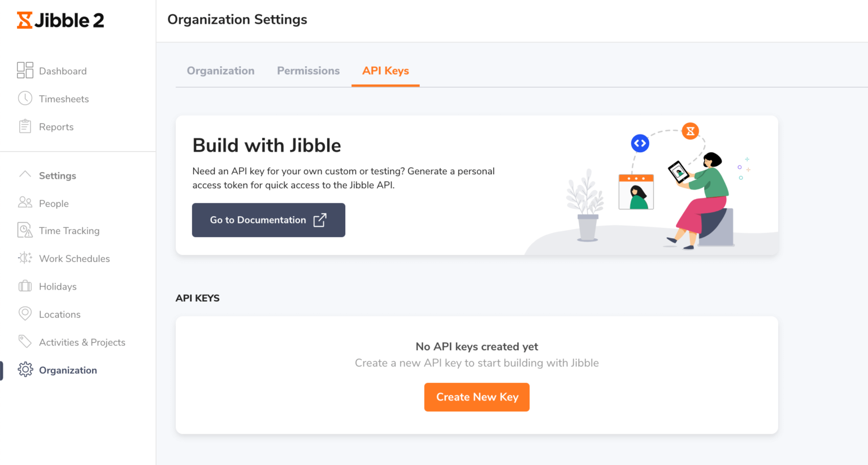Click the Create New Key button

tap(476, 397)
